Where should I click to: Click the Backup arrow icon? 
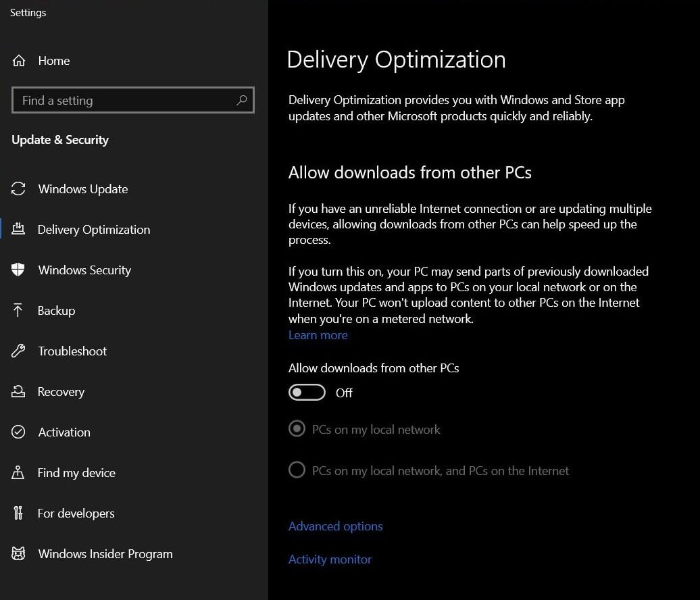point(18,310)
